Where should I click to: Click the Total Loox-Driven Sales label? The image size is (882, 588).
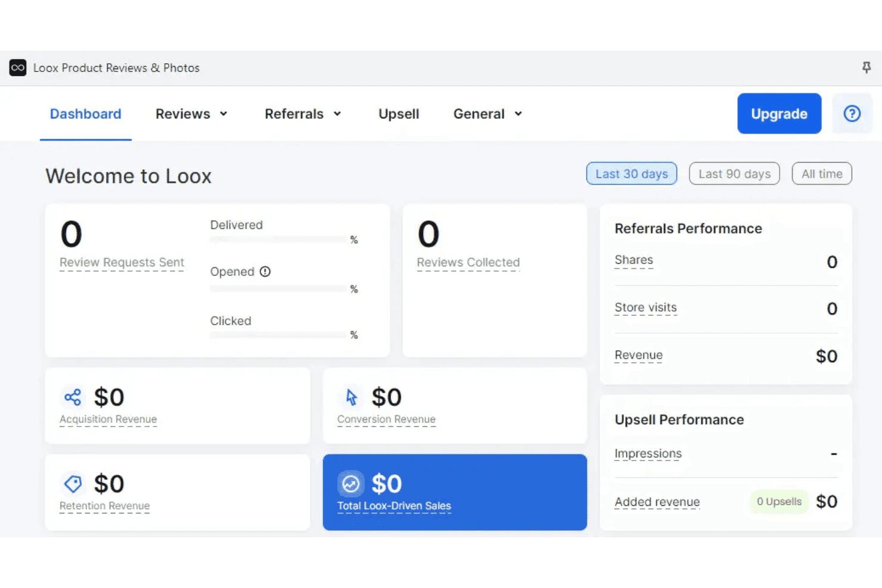pos(394,506)
